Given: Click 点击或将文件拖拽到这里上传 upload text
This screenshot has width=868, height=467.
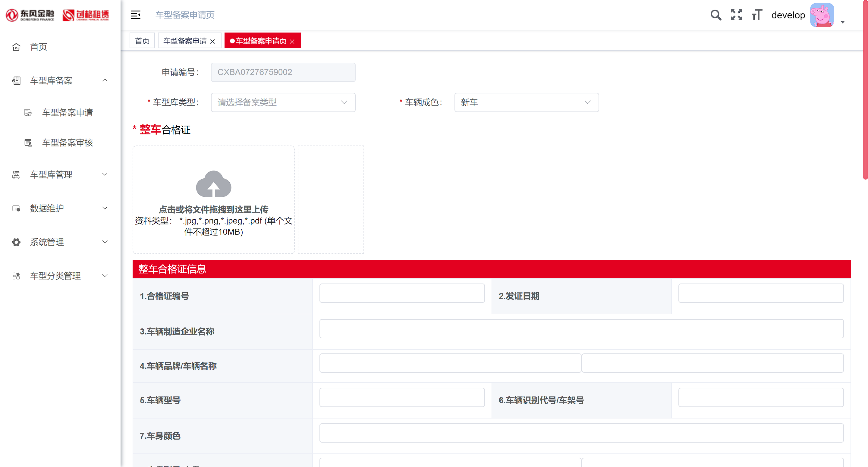Looking at the screenshot, I should click(214, 210).
